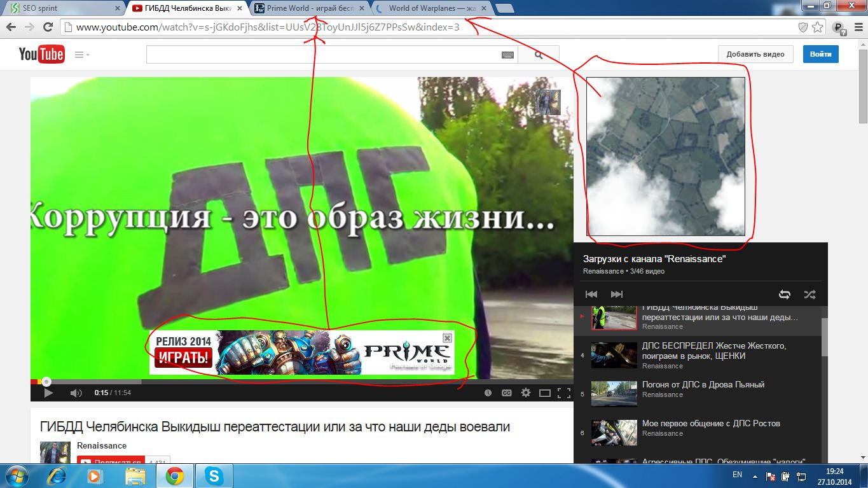Open video settings gear
The width and height of the screenshot is (868, 488).
pyautogui.click(x=526, y=393)
